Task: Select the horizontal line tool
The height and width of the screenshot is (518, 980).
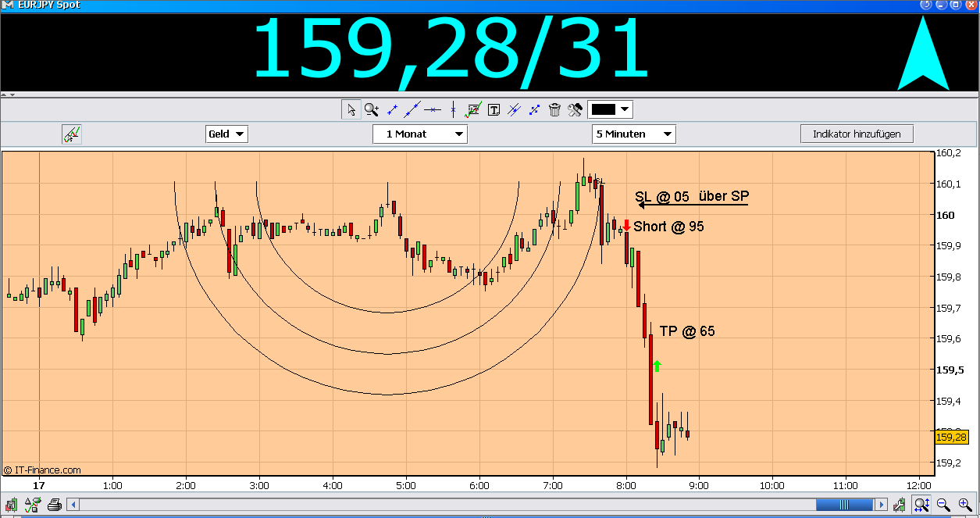Action: point(433,110)
